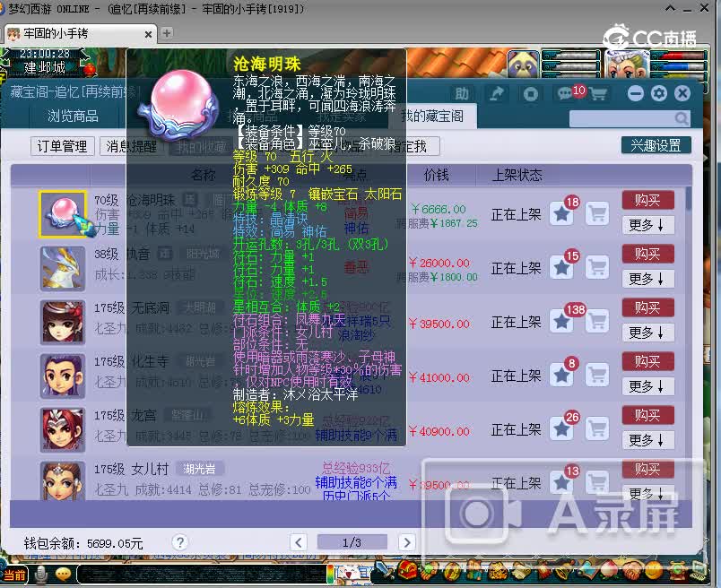Expand 更多 menu for 沧海明珠 row

[x=647, y=225]
